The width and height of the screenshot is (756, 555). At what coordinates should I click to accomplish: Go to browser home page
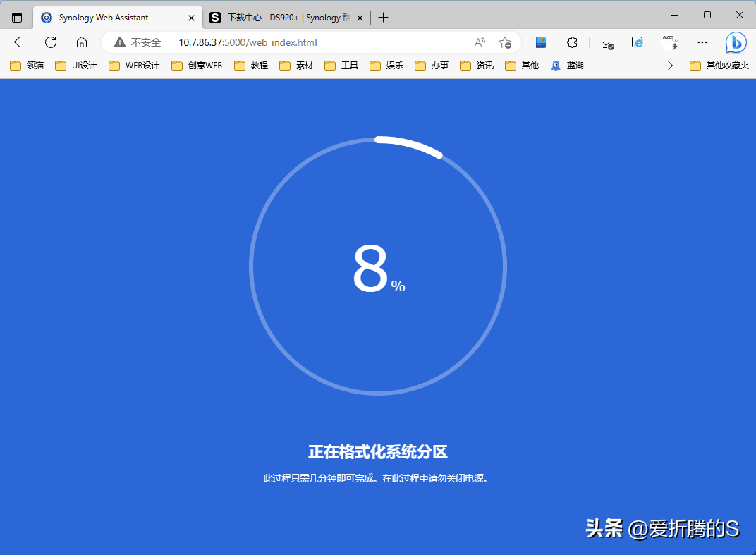(82, 42)
